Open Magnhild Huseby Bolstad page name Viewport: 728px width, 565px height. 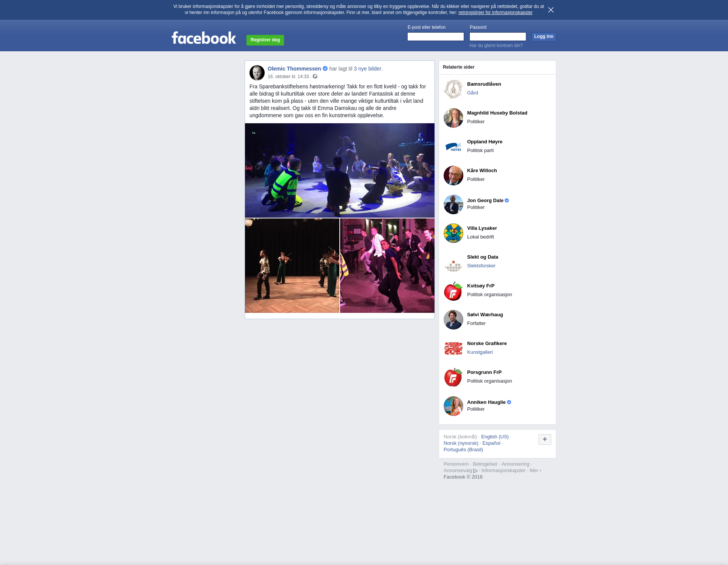[497, 113]
